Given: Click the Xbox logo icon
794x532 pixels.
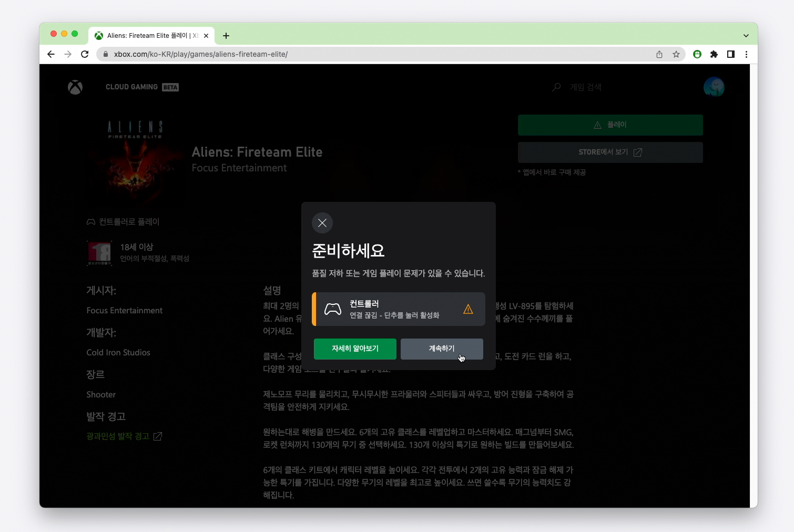Looking at the screenshot, I should click(x=75, y=87).
